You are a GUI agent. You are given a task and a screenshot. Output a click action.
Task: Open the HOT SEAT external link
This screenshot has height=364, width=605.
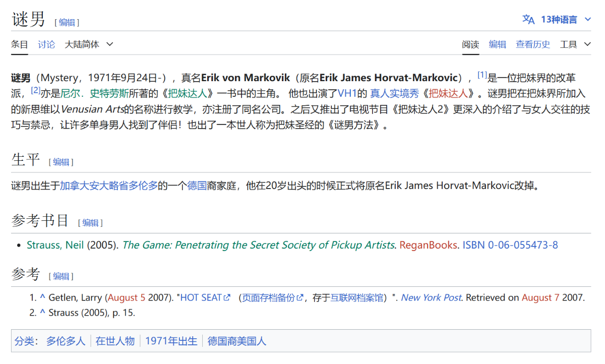click(201, 297)
